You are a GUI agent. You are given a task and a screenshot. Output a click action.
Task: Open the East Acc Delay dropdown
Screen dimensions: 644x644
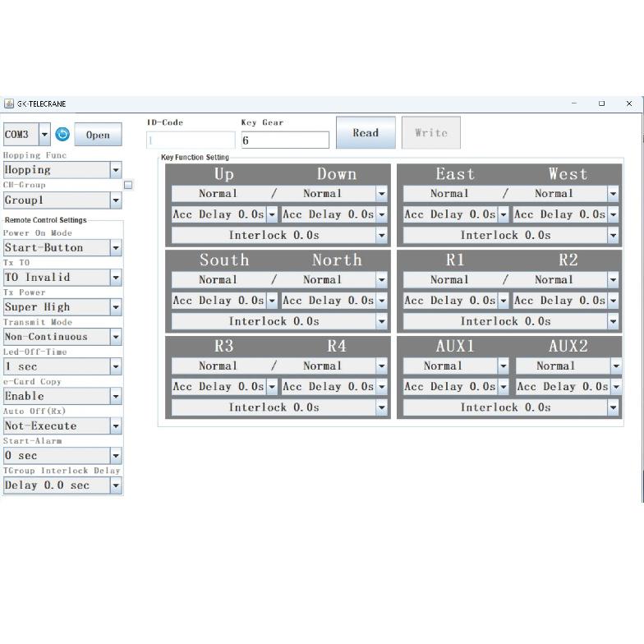[x=456, y=214]
